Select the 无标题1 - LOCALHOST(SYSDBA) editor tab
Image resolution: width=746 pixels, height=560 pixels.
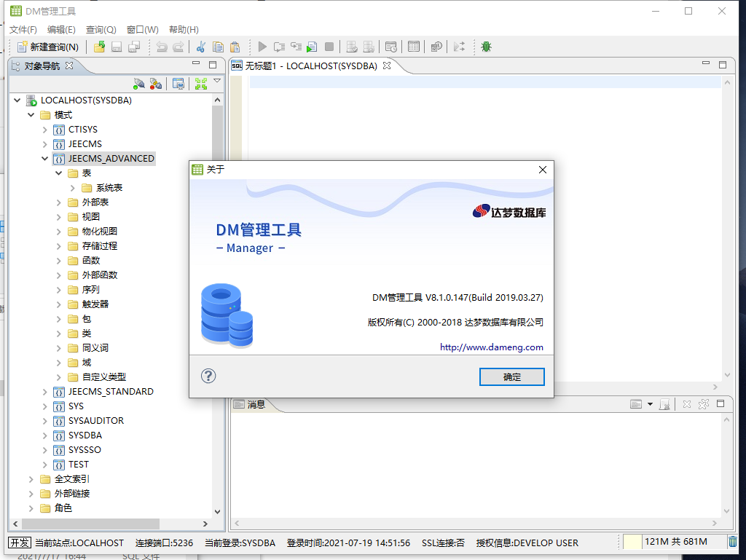tap(311, 66)
